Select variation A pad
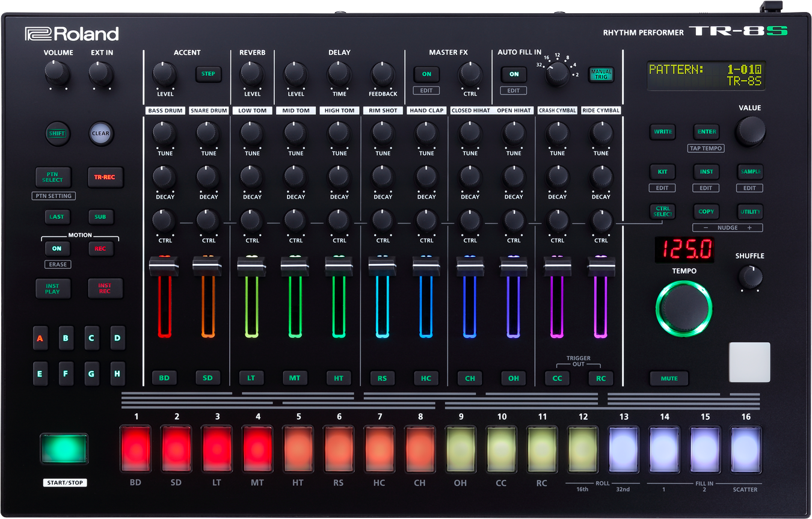This screenshot has height=519, width=812. pyautogui.click(x=40, y=338)
